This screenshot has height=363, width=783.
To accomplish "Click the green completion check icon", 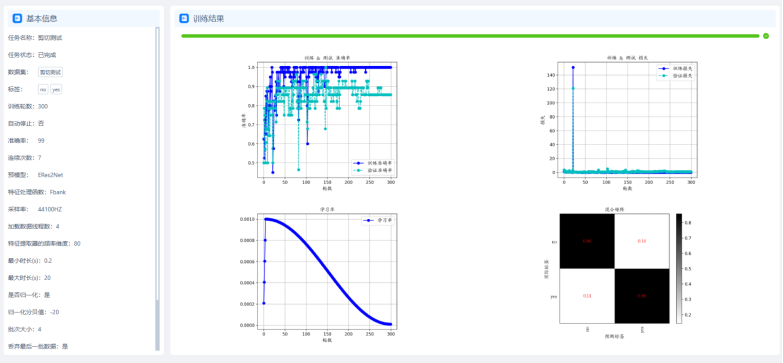I will [766, 36].
